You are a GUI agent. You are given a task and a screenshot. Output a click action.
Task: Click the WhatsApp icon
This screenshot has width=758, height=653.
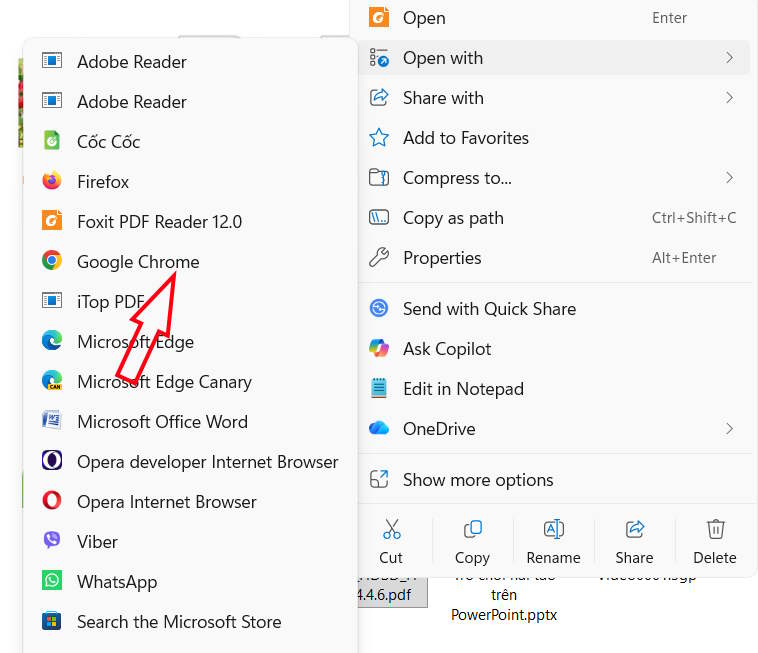[52, 580]
